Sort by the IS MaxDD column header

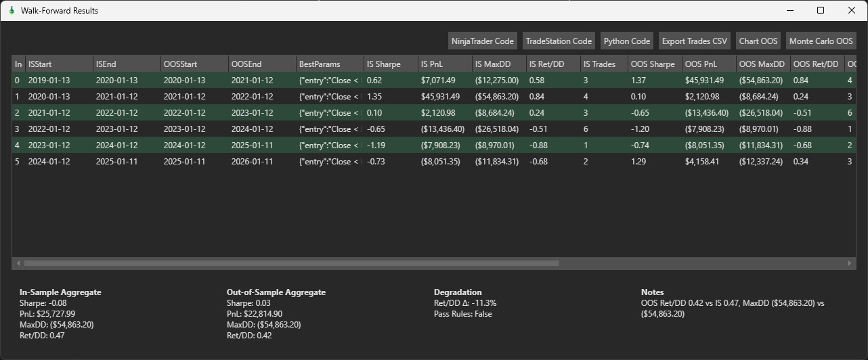499,64
